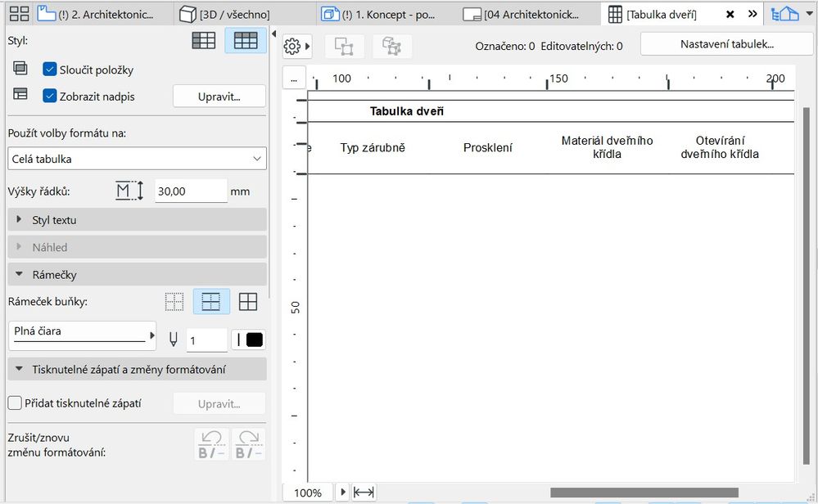Viewport: 818px width, 504px height.
Task: Click the merge items icon beside Sloučit položky
Action: (20, 68)
